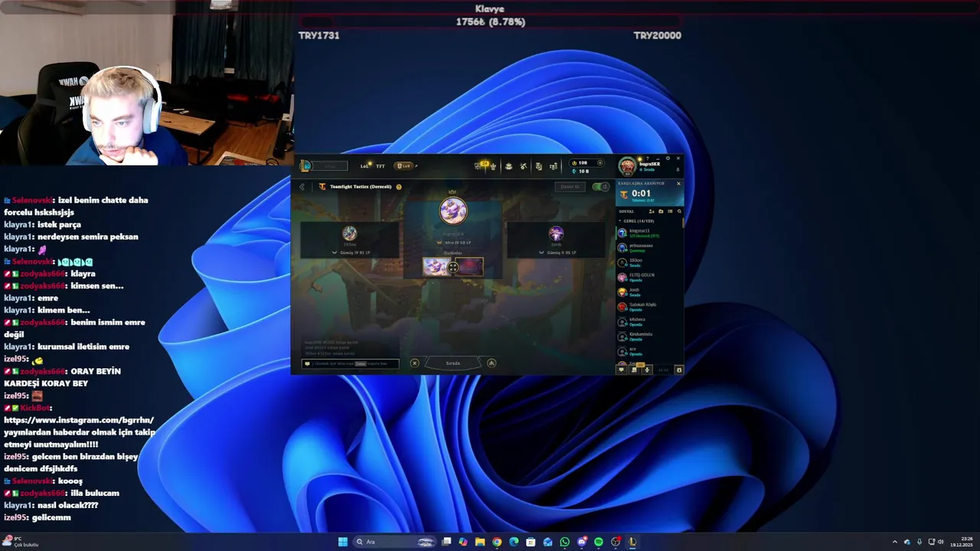This screenshot has height=551, width=980.
Task: Open client settings gear in title bar
Action: [668, 158]
